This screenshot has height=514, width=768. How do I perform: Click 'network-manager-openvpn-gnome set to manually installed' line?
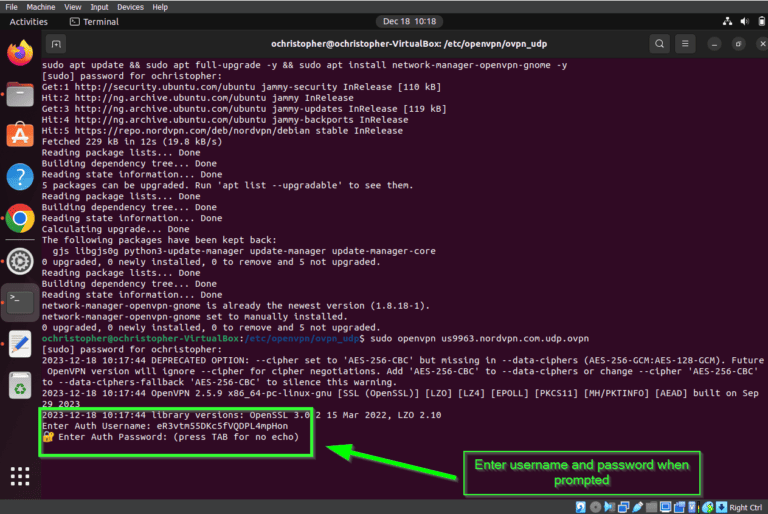[x=195, y=317]
